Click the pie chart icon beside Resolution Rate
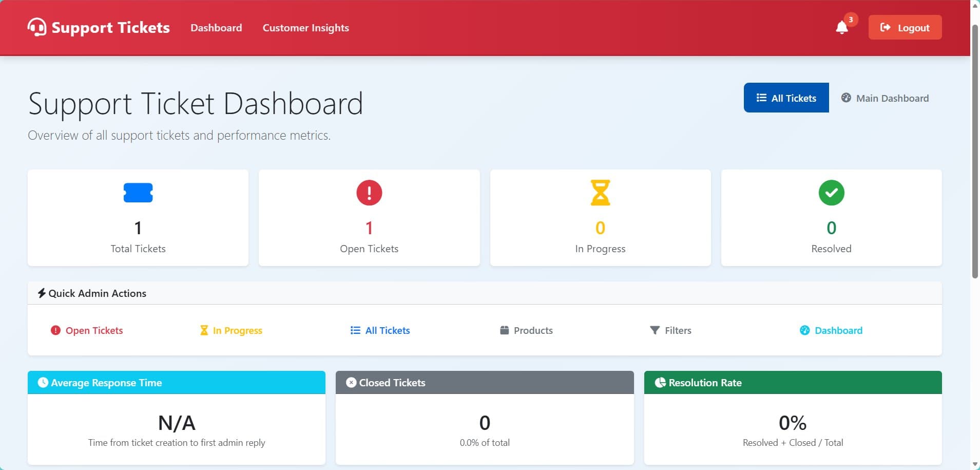The width and height of the screenshot is (980, 470). tap(660, 382)
